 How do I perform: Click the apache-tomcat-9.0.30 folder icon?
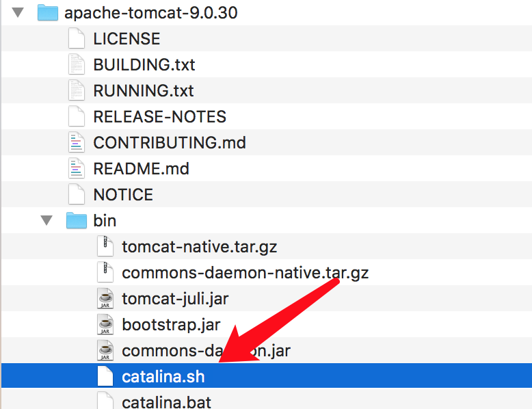tap(47, 12)
